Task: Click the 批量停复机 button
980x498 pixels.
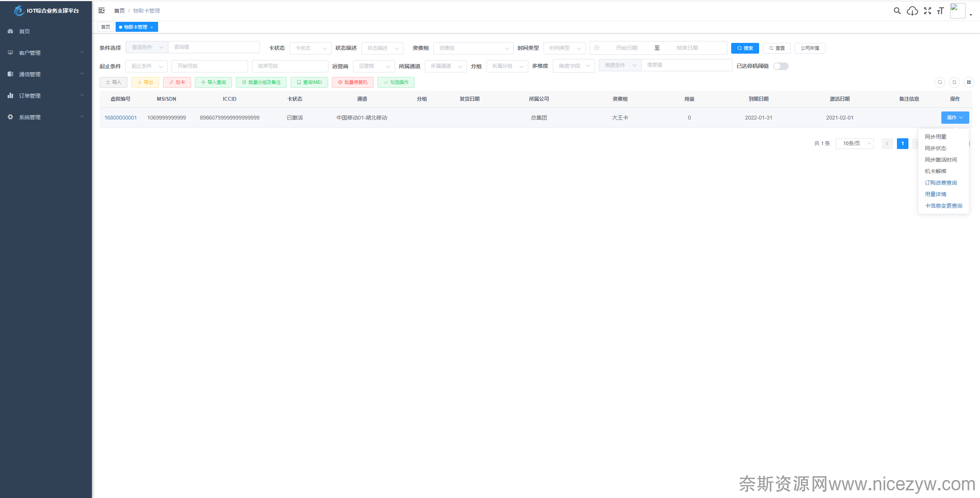Action: coord(353,82)
